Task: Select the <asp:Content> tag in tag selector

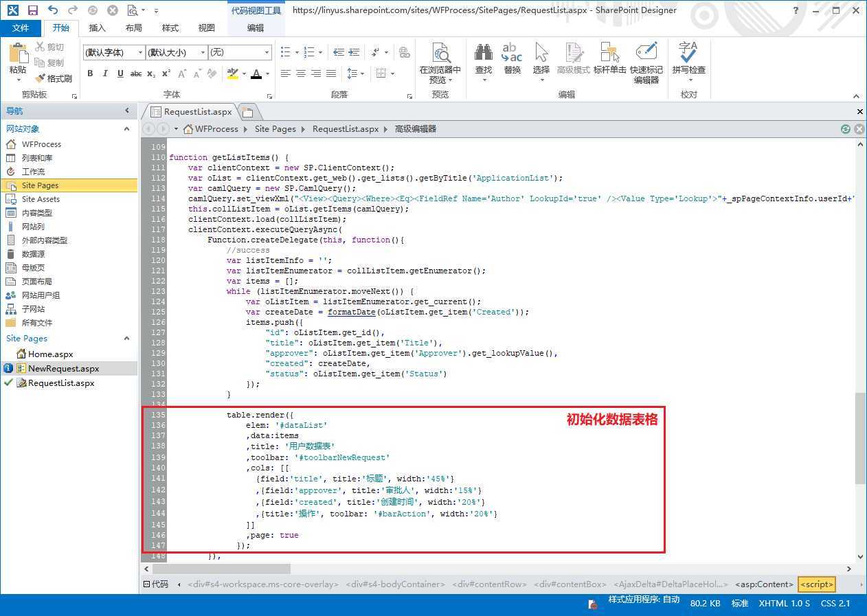Action: click(x=765, y=584)
